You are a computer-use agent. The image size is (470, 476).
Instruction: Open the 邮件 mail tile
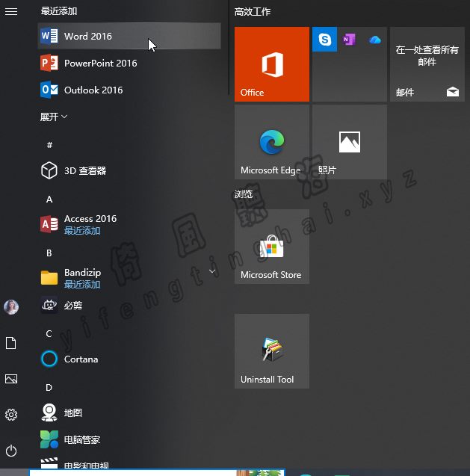click(x=427, y=64)
